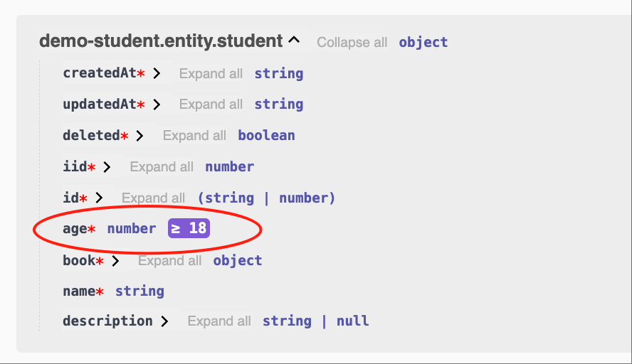Select the age property name
Image resolution: width=632 pixels, height=364 pixels.
[75, 229]
